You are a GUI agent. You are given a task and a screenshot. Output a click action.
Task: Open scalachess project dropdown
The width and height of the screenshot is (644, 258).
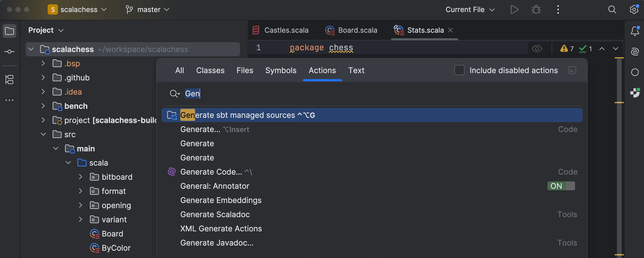tap(77, 9)
